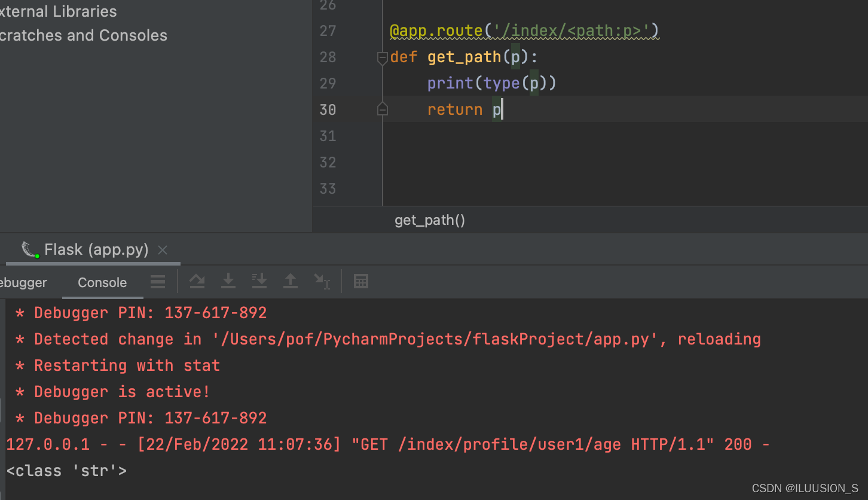Close the Flask (app.py) session tab
Screen dimensions: 868x500
coord(163,250)
